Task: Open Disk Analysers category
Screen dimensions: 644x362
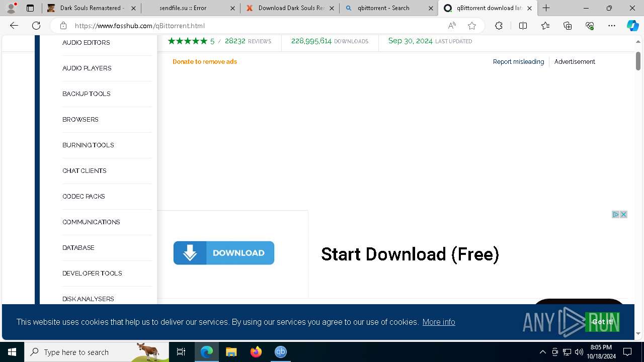Action: [88, 299]
